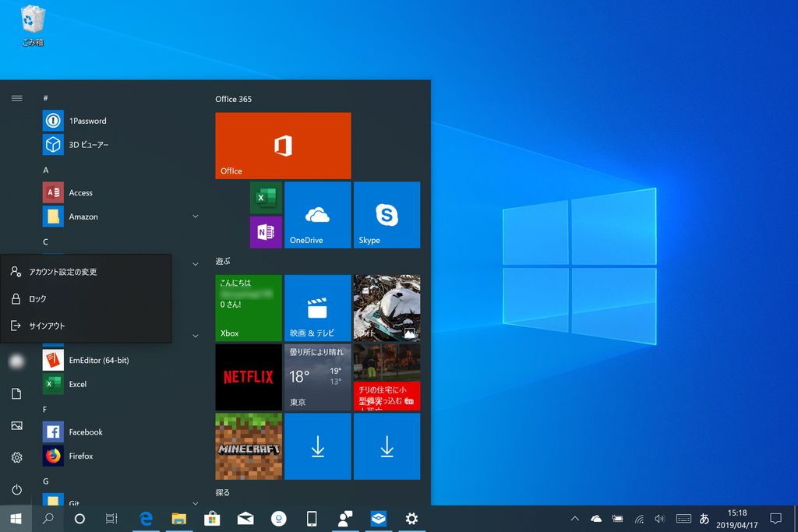Launch Firefox from the app list
Image resolution: width=798 pixels, height=532 pixels.
[118, 456]
